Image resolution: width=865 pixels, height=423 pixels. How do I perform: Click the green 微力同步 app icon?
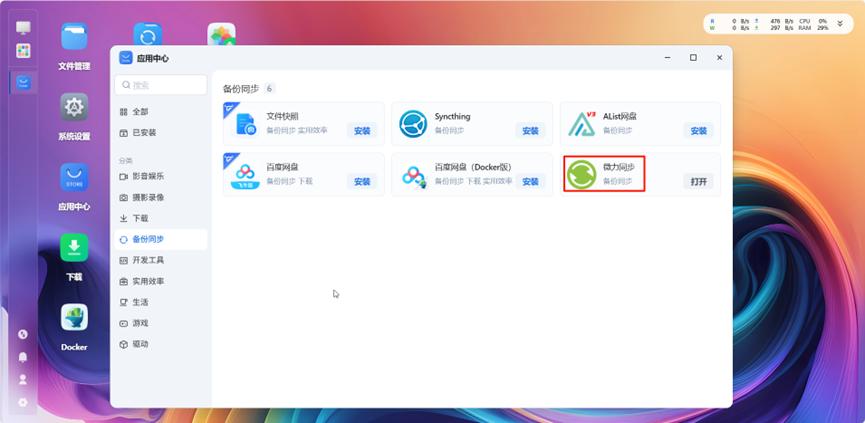(x=581, y=174)
